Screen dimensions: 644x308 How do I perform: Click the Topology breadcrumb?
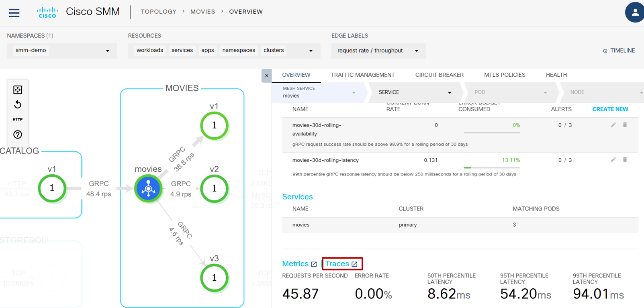pos(159,12)
